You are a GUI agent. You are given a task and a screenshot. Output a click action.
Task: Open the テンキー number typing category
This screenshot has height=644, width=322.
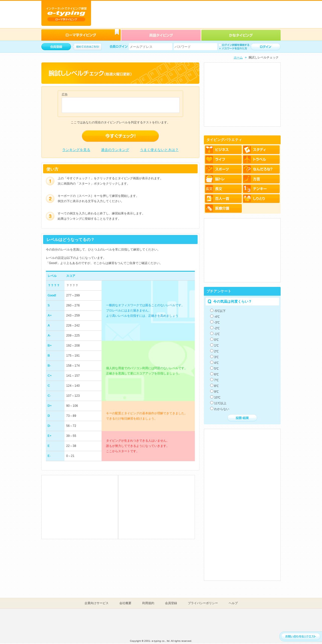pyautogui.click(x=261, y=189)
